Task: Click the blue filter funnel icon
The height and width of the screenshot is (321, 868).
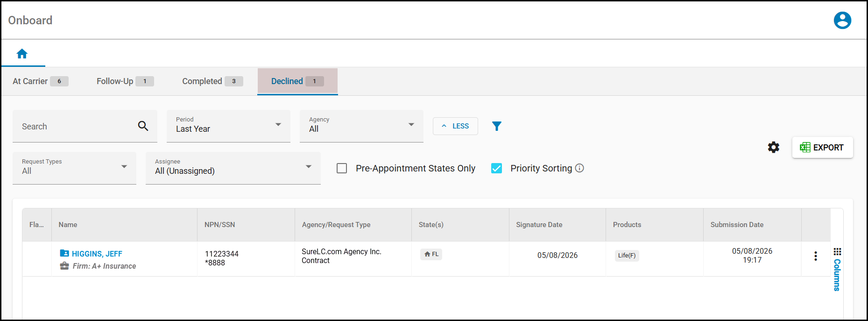Action: (x=497, y=126)
